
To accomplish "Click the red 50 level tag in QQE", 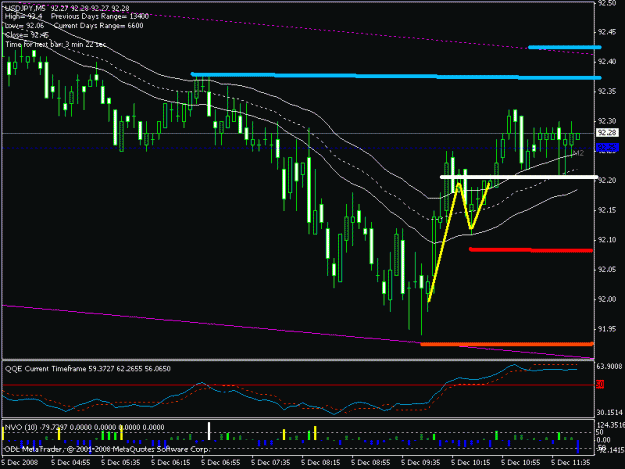I will [600, 385].
